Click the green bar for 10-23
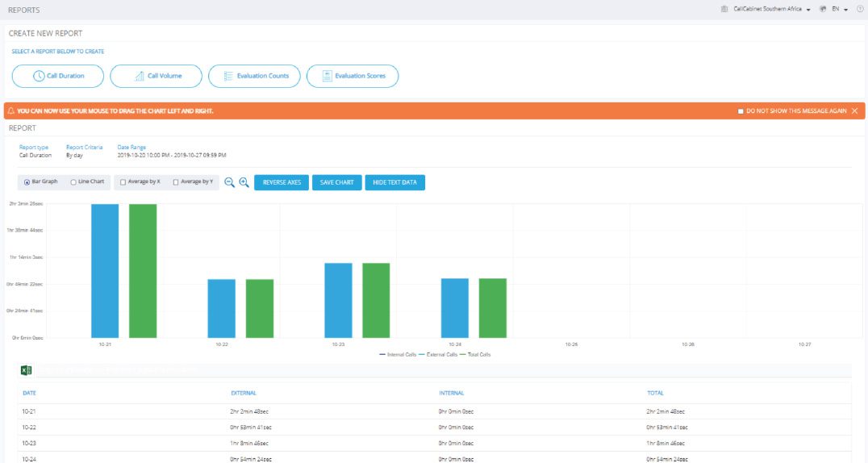 pyautogui.click(x=376, y=300)
